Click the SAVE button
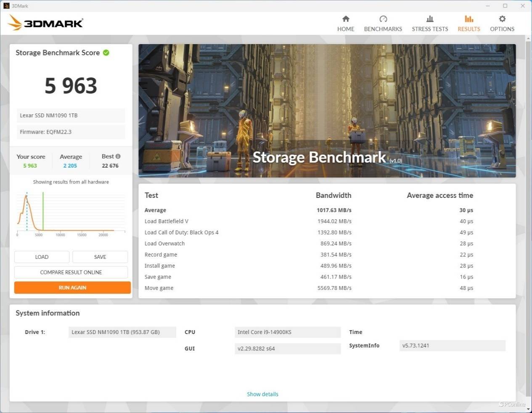 coord(100,257)
